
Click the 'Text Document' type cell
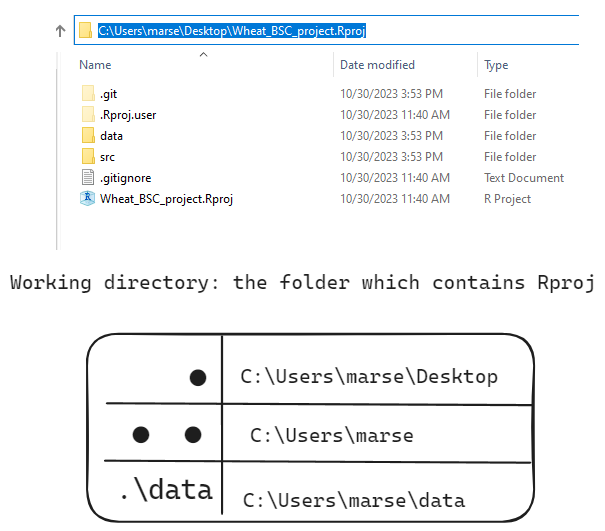point(524,178)
